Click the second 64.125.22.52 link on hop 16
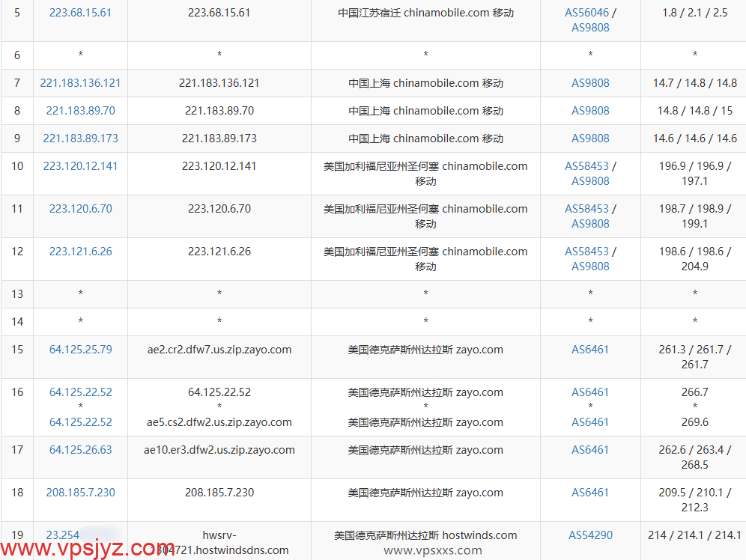Image resolution: width=746 pixels, height=560 pixels. tap(80, 421)
